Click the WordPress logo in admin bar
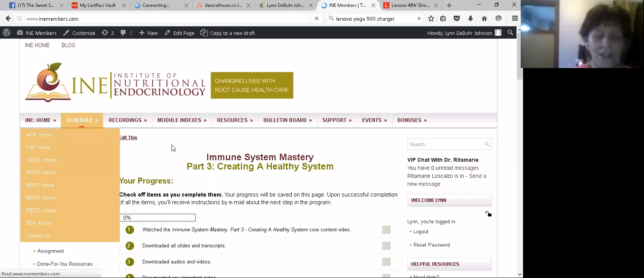This screenshot has height=278, width=644. point(7,33)
